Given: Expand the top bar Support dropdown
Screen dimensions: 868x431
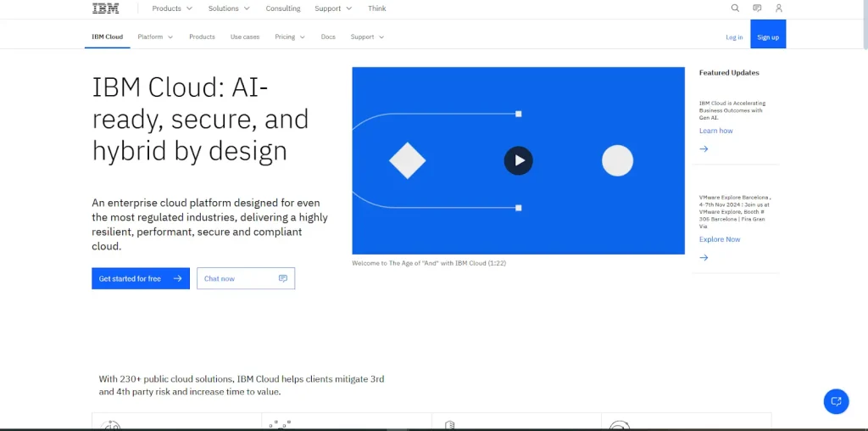Looking at the screenshot, I should (333, 8).
